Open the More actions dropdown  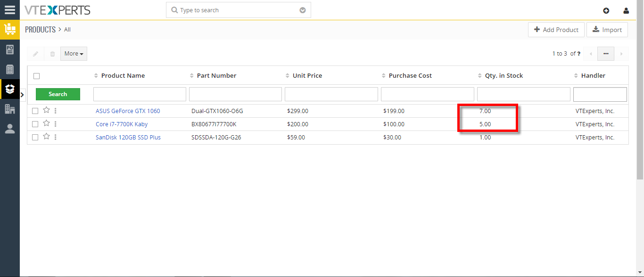click(x=74, y=54)
